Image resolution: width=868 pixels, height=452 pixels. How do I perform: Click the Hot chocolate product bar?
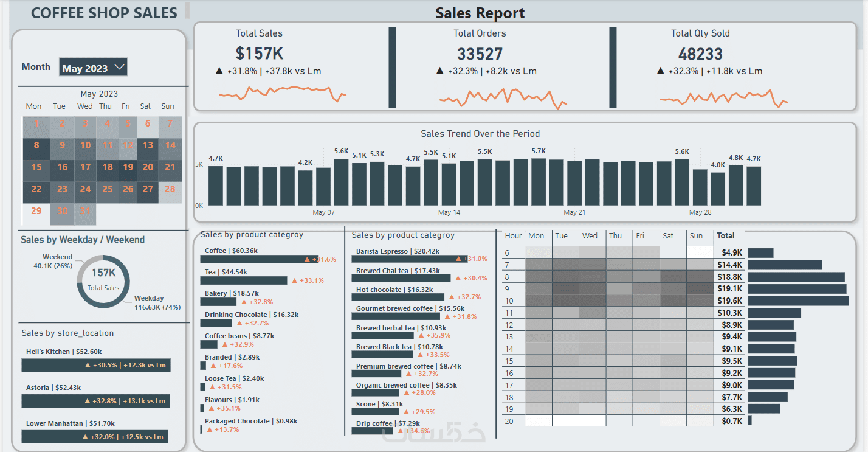pyautogui.click(x=398, y=297)
